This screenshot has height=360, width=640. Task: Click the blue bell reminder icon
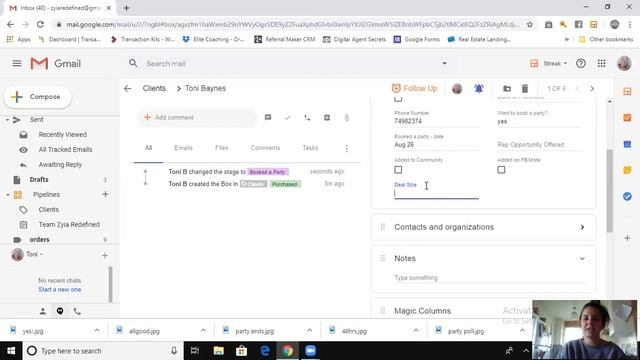479,88
